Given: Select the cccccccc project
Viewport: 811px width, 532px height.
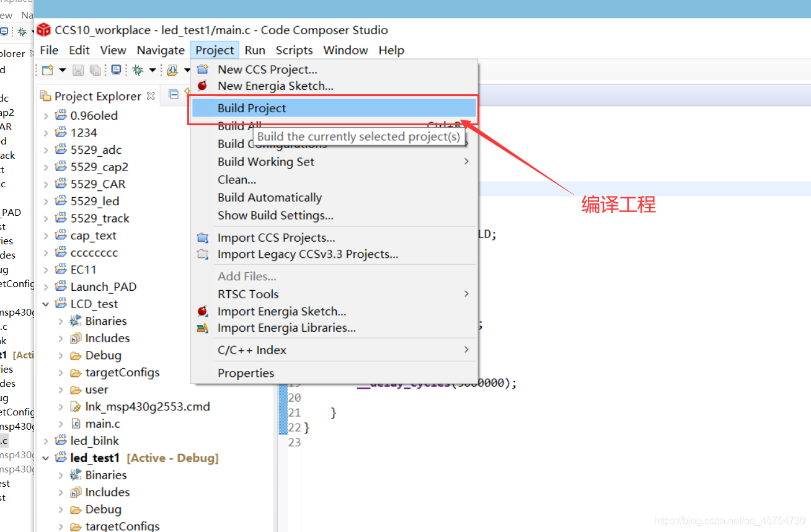Looking at the screenshot, I should [x=94, y=252].
